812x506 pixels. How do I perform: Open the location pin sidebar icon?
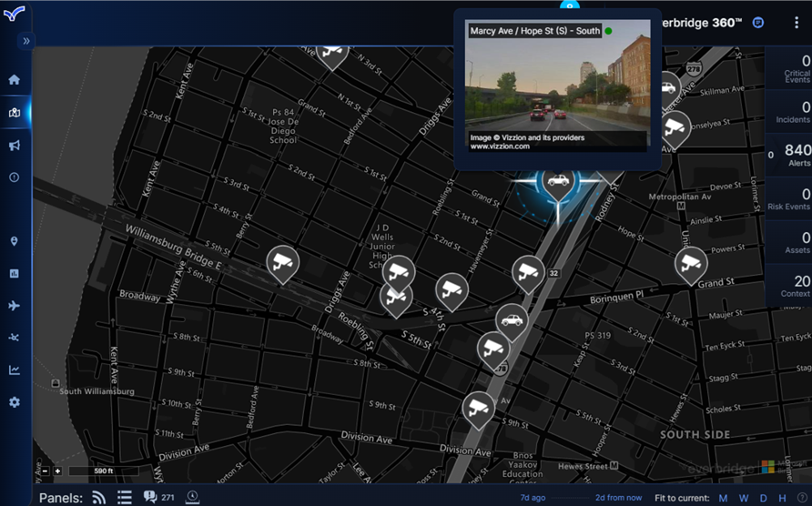pyautogui.click(x=14, y=241)
